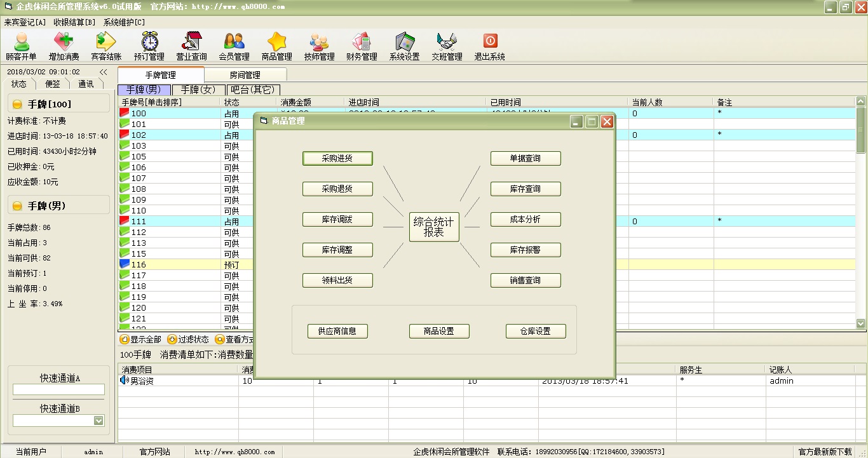Open 财务管理 finance icon
The image size is (868, 458).
pos(362,43)
